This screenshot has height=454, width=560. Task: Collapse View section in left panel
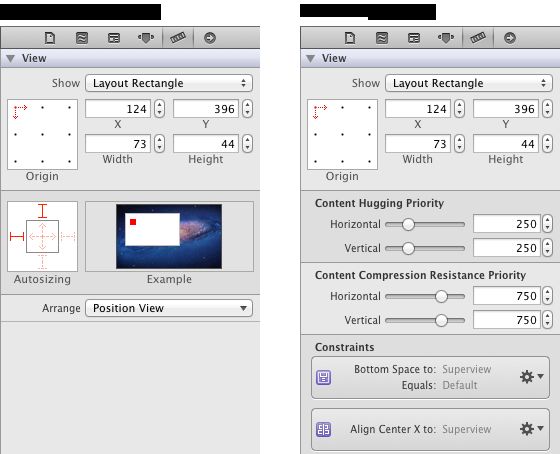click(x=10, y=59)
